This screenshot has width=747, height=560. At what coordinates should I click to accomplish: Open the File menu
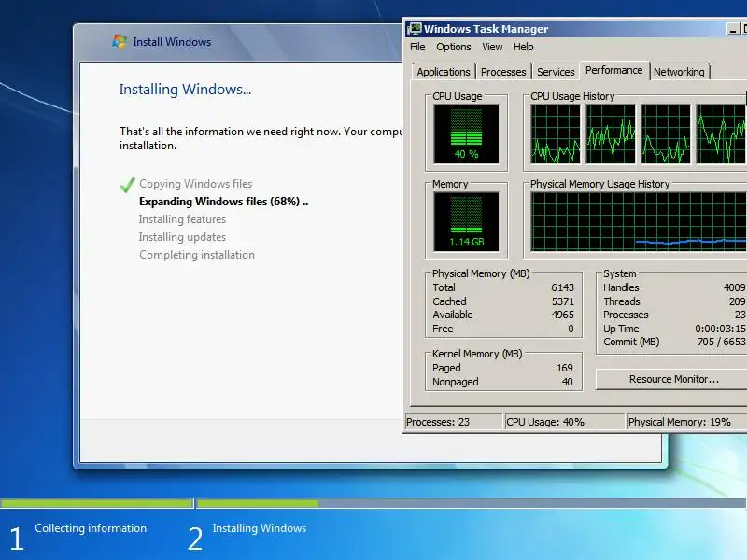click(417, 47)
